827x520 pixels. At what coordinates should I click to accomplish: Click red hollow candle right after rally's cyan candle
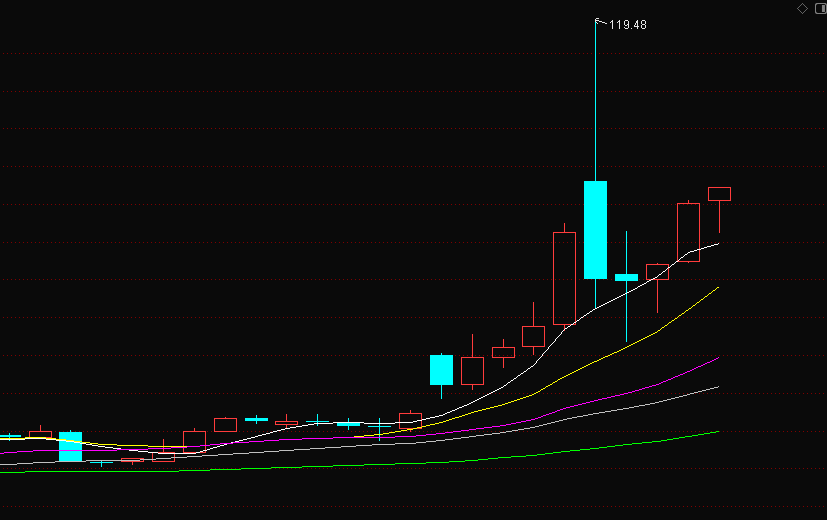coord(472,371)
